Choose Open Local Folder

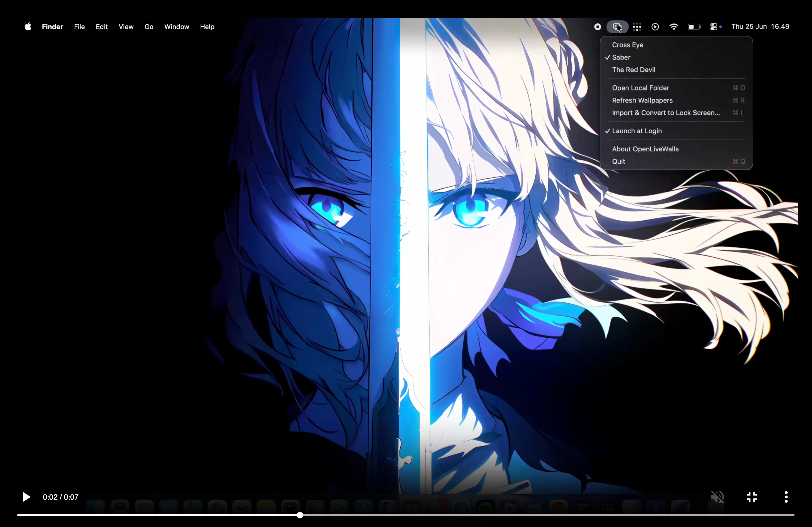click(676, 88)
